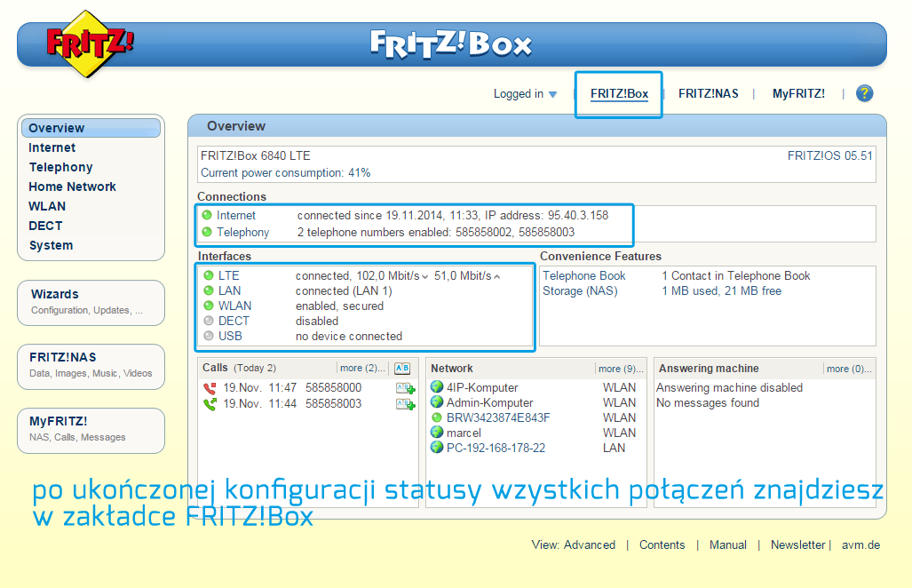This screenshot has width=912, height=588.
Task: Click the green LTE status indicator
Action: [x=207, y=274]
